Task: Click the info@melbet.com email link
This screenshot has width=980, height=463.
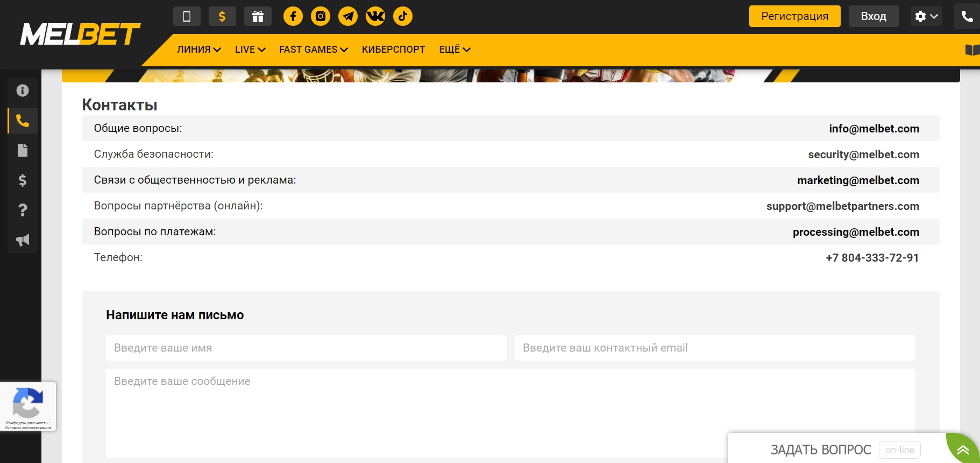Action: 874,129
